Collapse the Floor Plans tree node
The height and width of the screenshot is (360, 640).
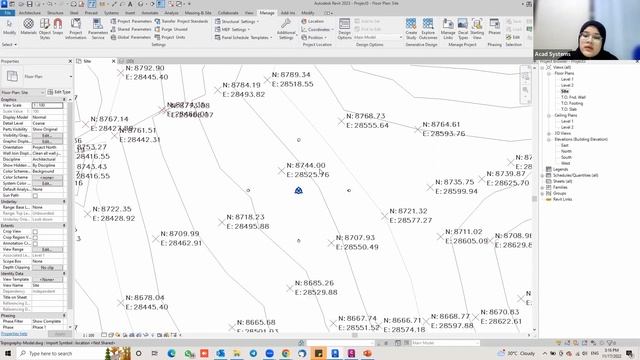[549, 73]
